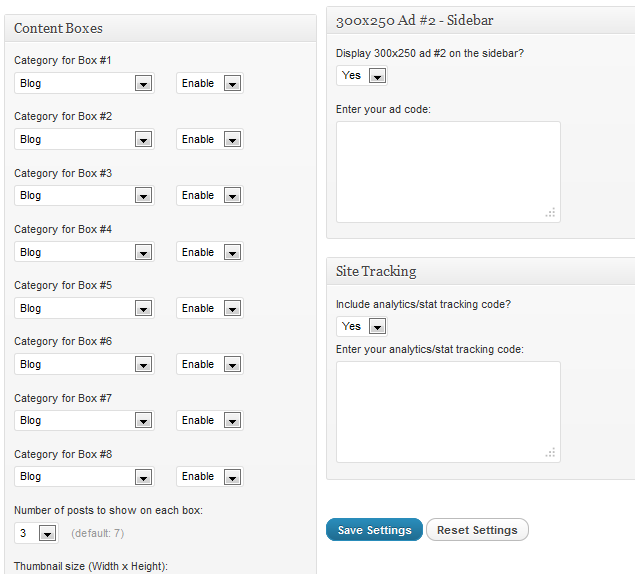Viewport: 635px width, 574px height.
Task: Open the Box #2 category Blog dropdown
Action: point(84,139)
